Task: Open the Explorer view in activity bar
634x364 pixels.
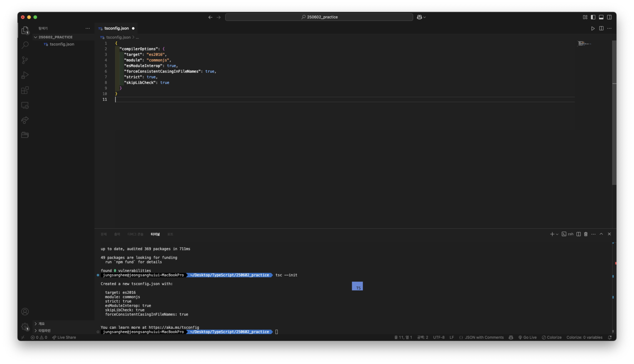Action: click(25, 30)
